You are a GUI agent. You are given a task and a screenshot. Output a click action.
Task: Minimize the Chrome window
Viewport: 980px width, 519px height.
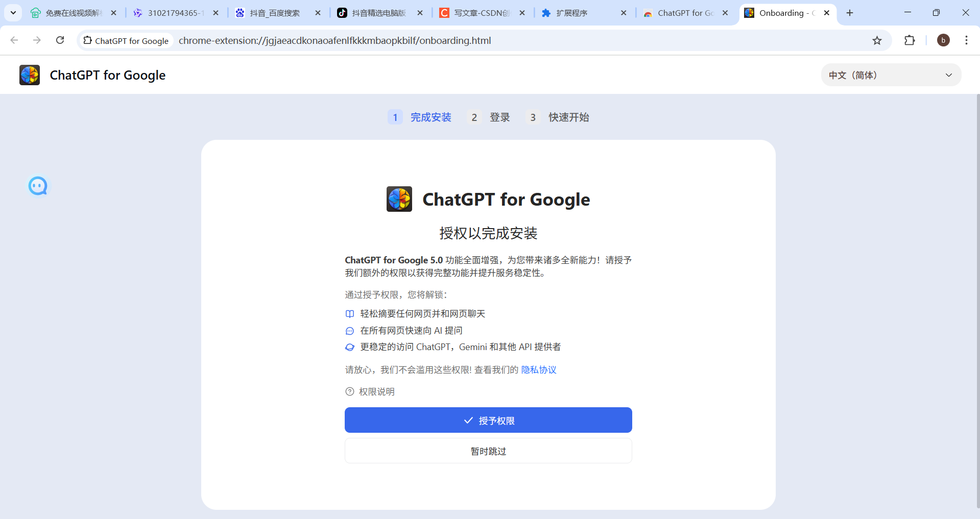907,13
